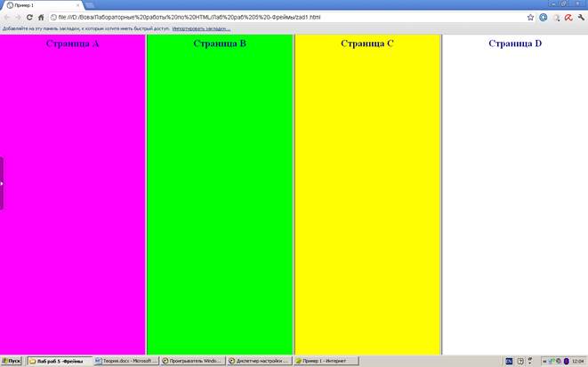Close the Пример 1 tab

click(78, 5)
